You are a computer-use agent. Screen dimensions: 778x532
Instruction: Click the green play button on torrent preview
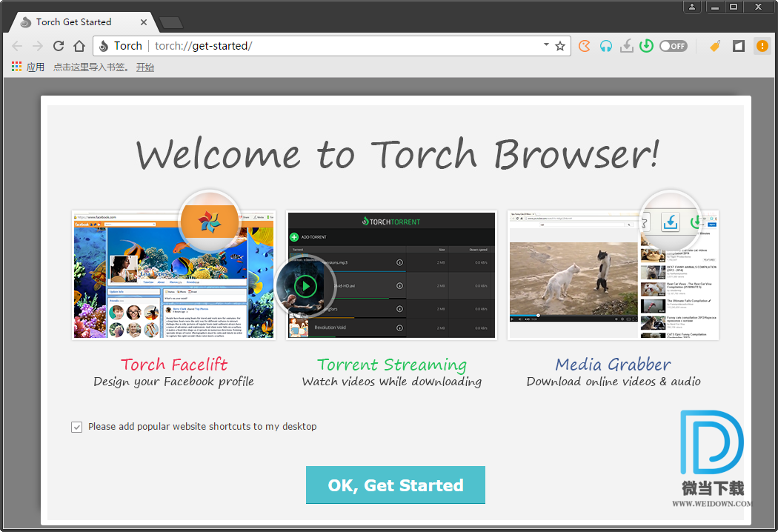coord(305,286)
